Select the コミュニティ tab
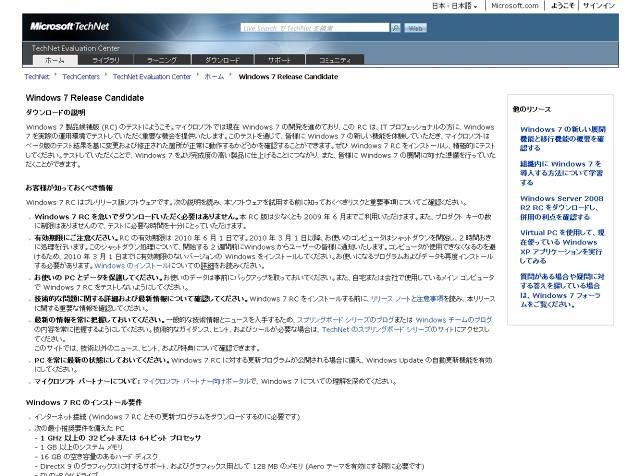The height and width of the screenshot is (476, 640). [335, 60]
